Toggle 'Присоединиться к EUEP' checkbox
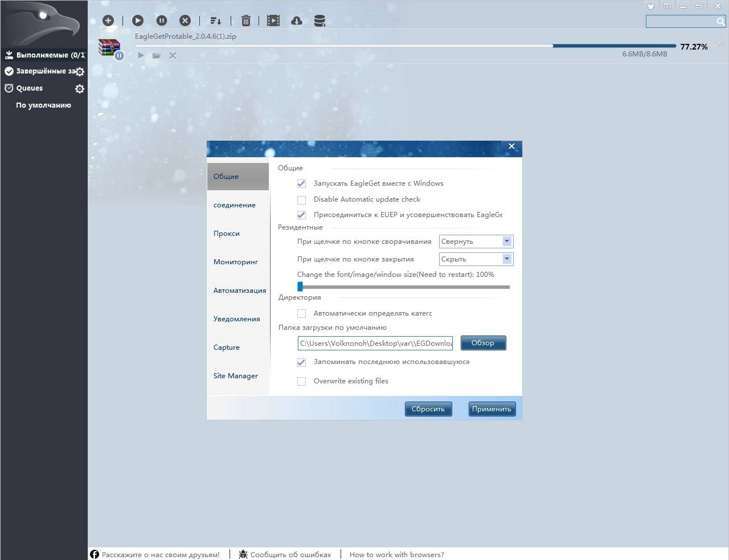This screenshot has height=560, width=729. tap(301, 215)
